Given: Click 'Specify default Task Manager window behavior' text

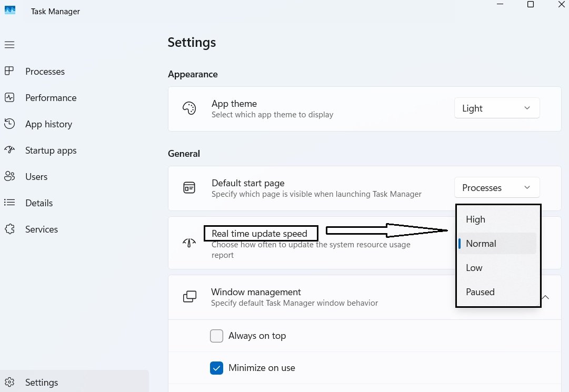Looking at the screenshot, I should pyautogui.click(x=294, y=303).
